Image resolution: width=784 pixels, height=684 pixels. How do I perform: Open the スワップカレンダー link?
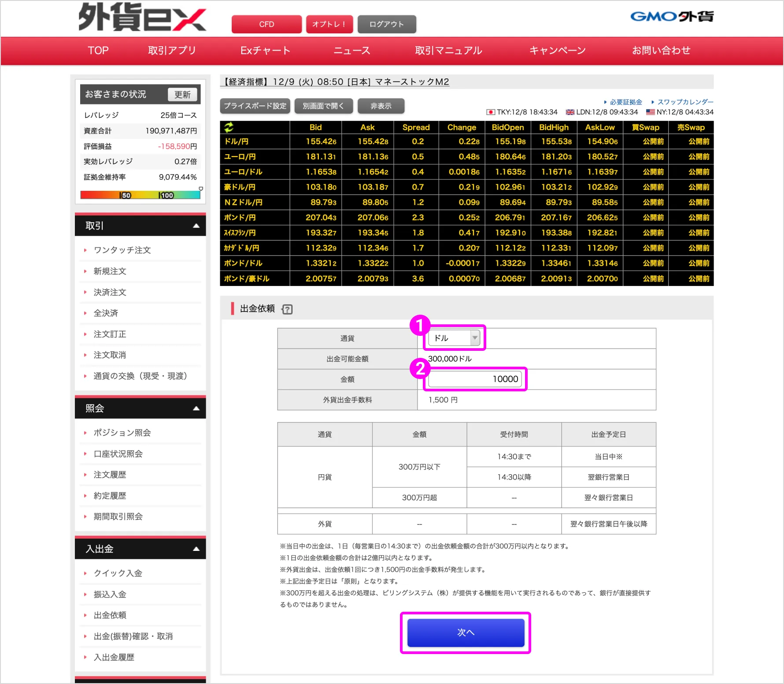coord(685,102)
